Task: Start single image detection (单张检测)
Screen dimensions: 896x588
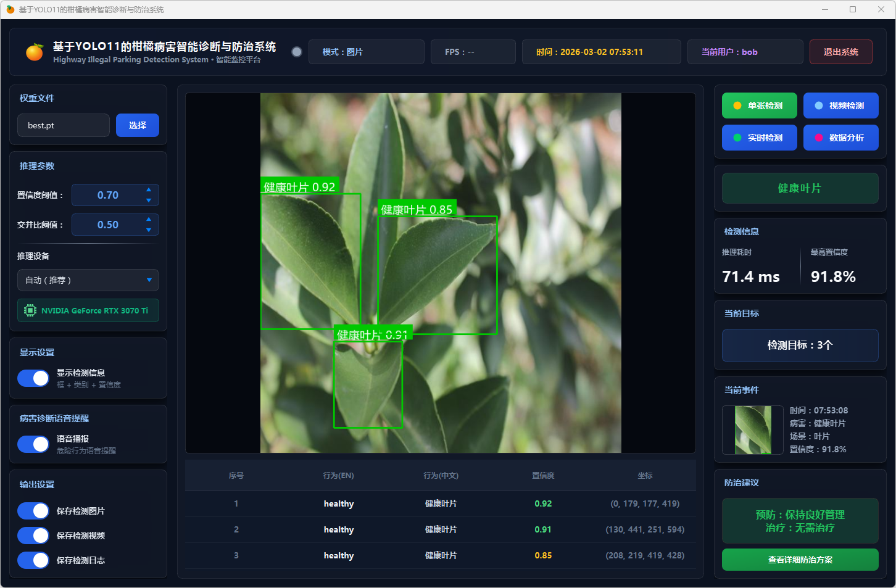Action: pos(759,106)
